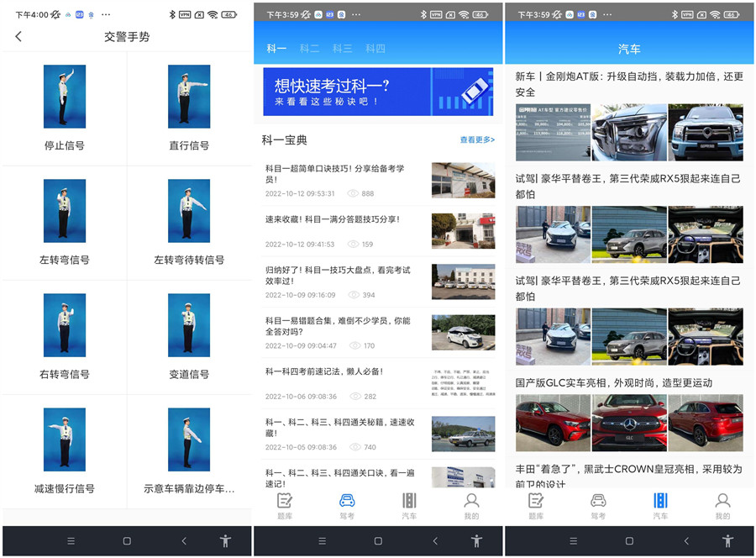Tap the back arrow on 交警手势 screen

coord(18,37)
